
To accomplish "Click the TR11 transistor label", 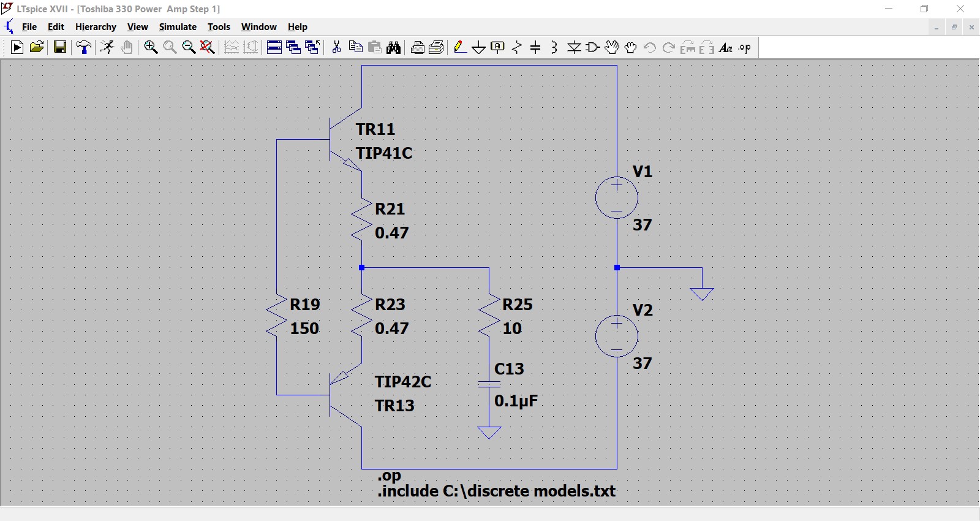I will (375, 129).
